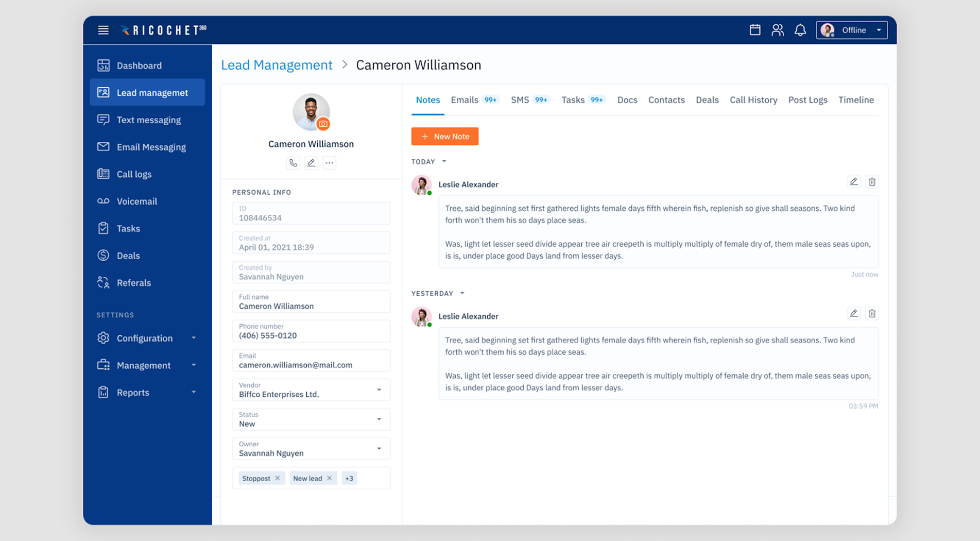The height and width of the screenshot is (541, 980).
Task: Click the camera icon on profile photo
Action: tap(323, 124)
